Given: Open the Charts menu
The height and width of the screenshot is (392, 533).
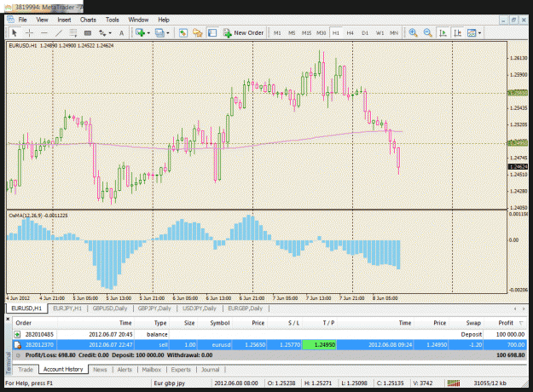Looking at the screenshot, I should tap(88, 20).
